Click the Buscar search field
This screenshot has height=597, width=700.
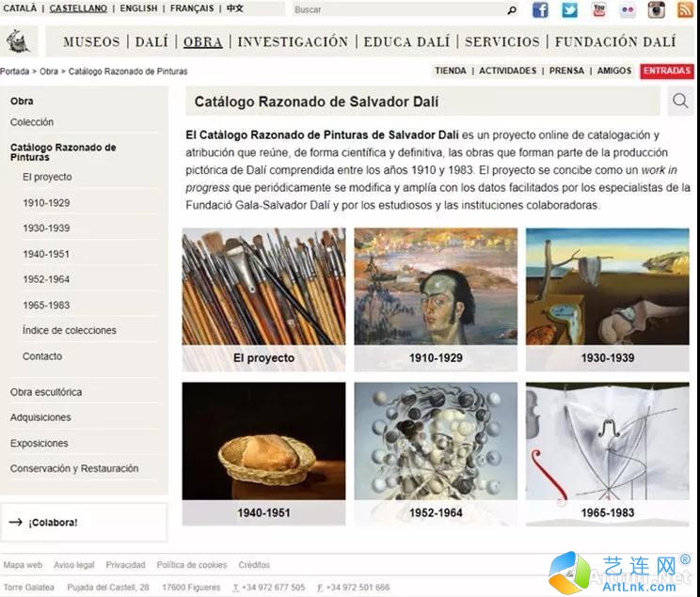tap(399, 9)
